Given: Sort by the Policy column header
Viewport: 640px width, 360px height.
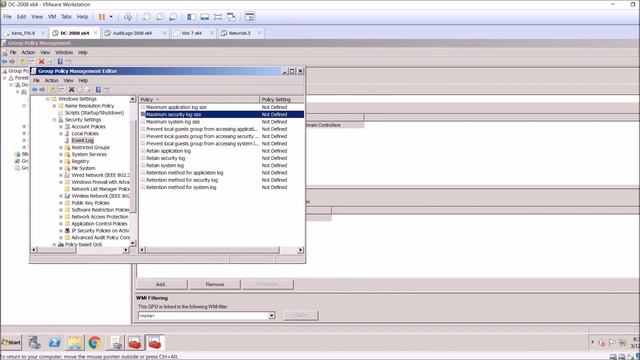Looking at the screenshot, I should point(199,99).
